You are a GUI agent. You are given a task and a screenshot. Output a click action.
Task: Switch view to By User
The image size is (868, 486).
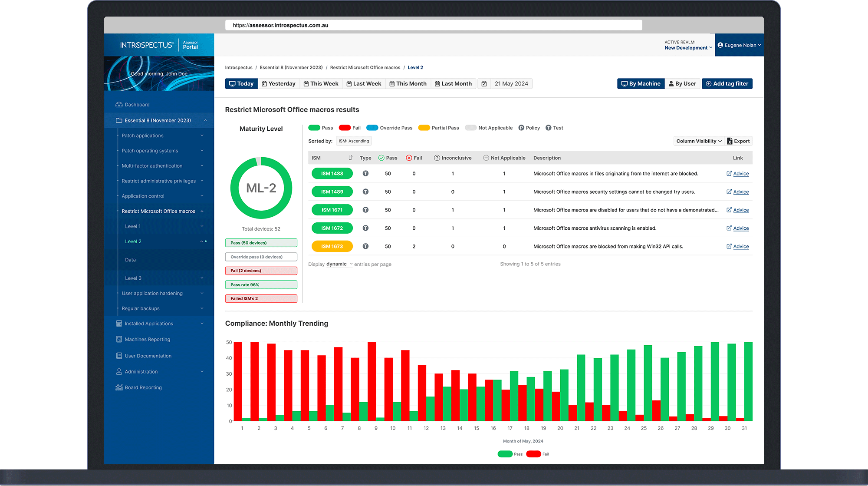(x=683, y=84)
